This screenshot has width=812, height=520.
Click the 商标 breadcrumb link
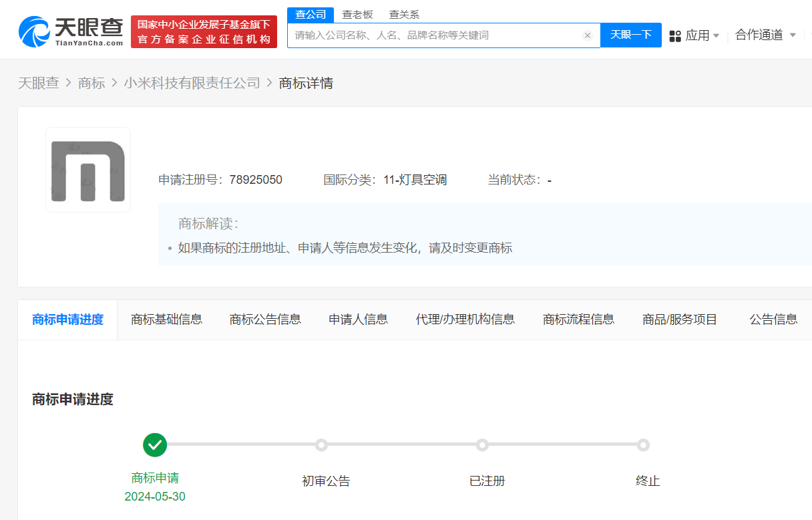point(91,83)
